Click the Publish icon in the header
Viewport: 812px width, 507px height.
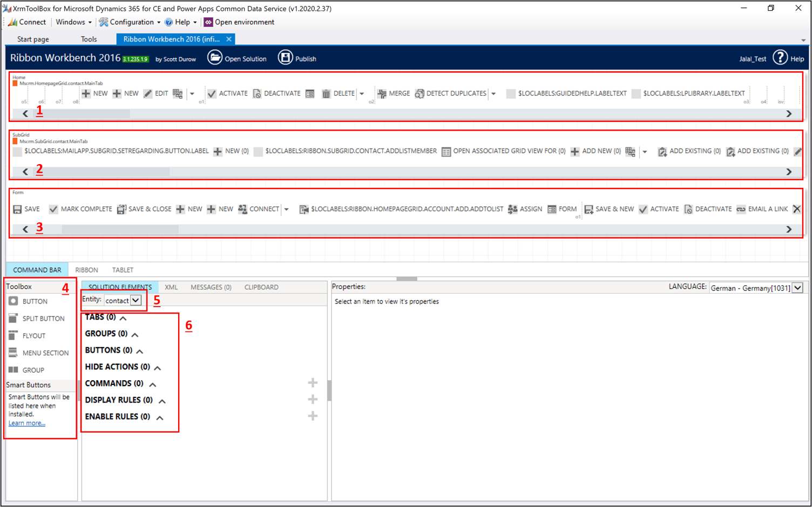(285, 57)
